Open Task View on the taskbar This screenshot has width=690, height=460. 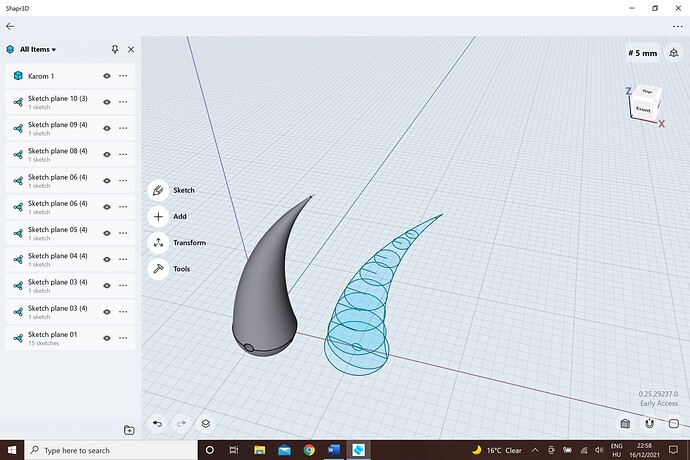click(x=234, y=450)
